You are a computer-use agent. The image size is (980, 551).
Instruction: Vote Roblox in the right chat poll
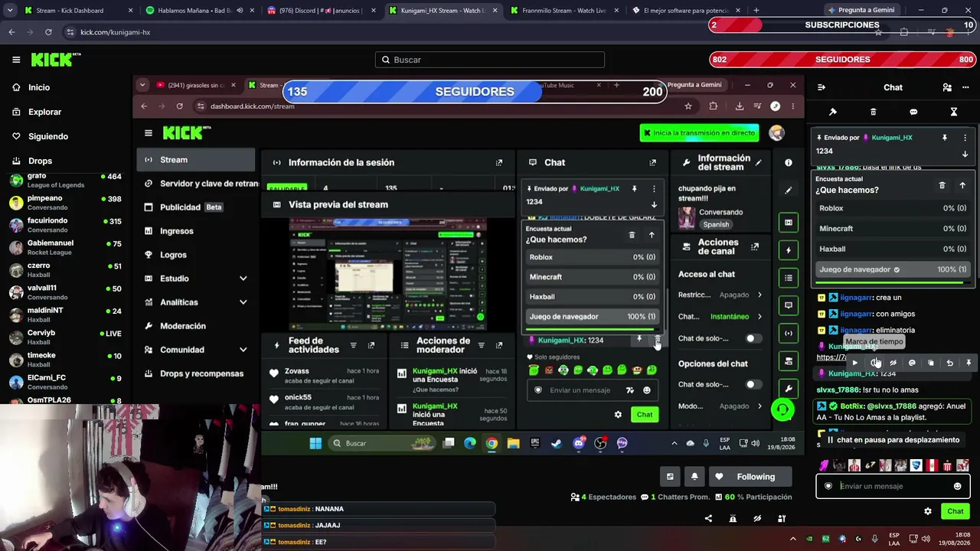893,208
